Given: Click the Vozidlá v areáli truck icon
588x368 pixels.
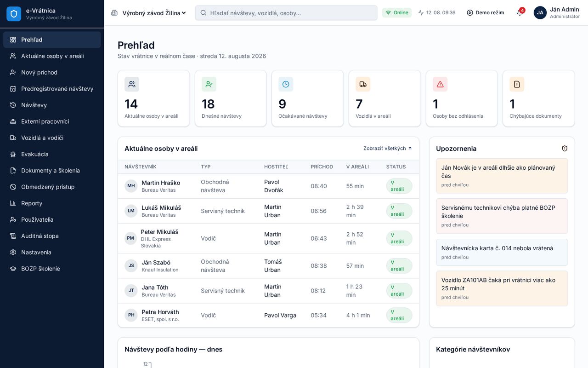Looking at the screenshot, I should tap(363, 84).
